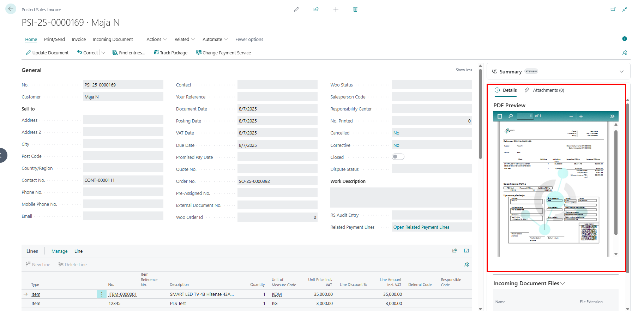Click Item type in first line row
644x311 pixels.
[x=36, y=294]
